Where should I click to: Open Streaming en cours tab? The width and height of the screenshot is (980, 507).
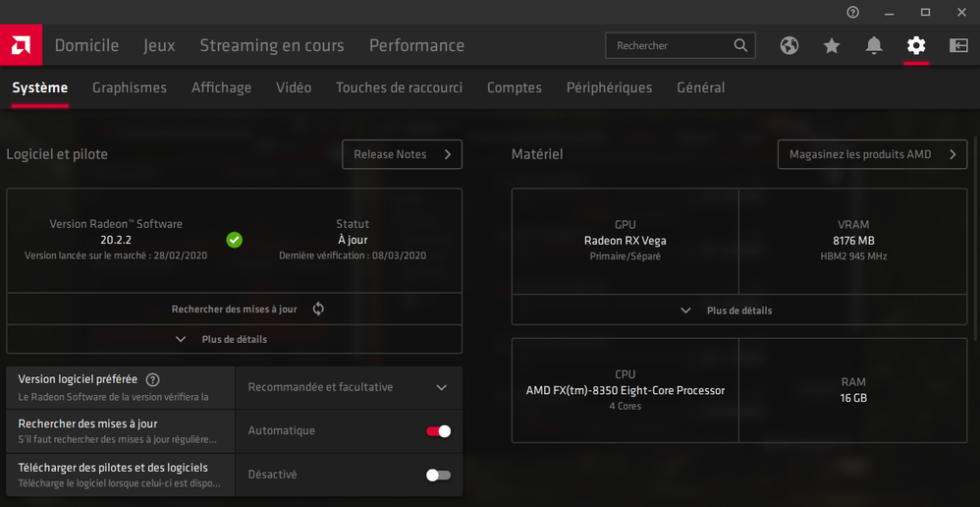point(272,45)
